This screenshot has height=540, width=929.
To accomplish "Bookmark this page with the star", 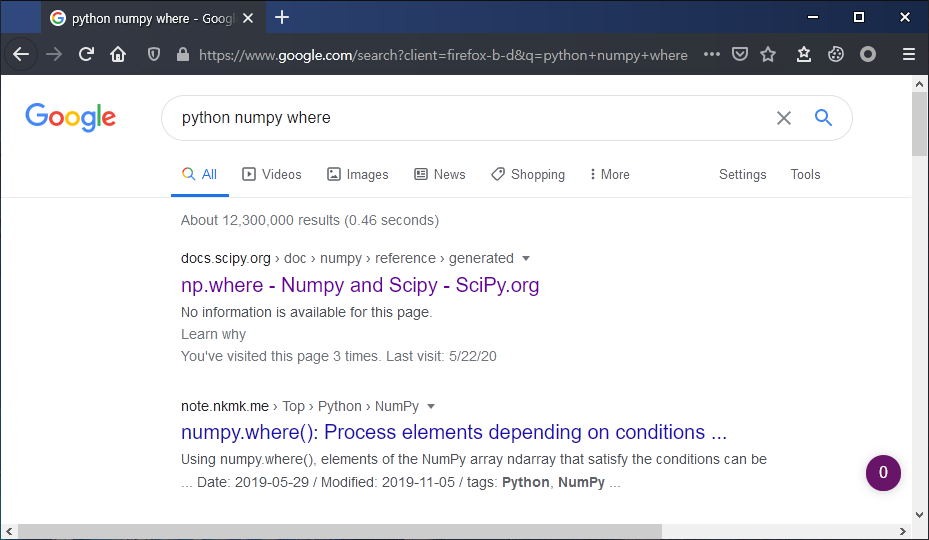I will (x=768, y=55).
